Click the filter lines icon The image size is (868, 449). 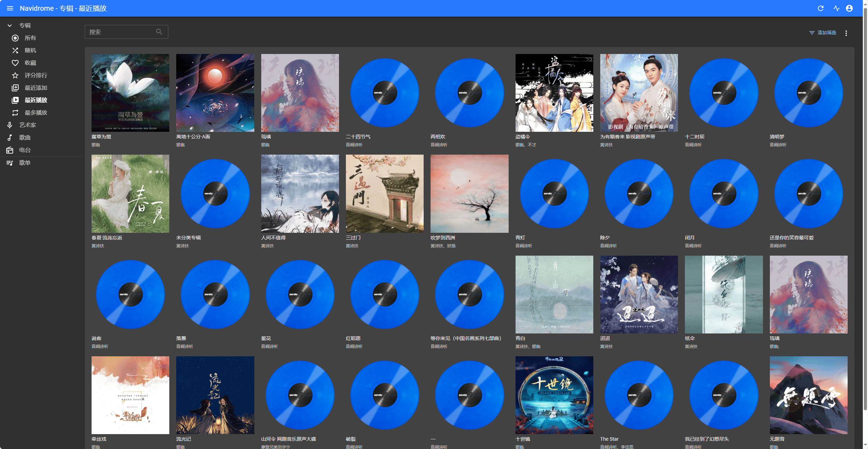812,33
